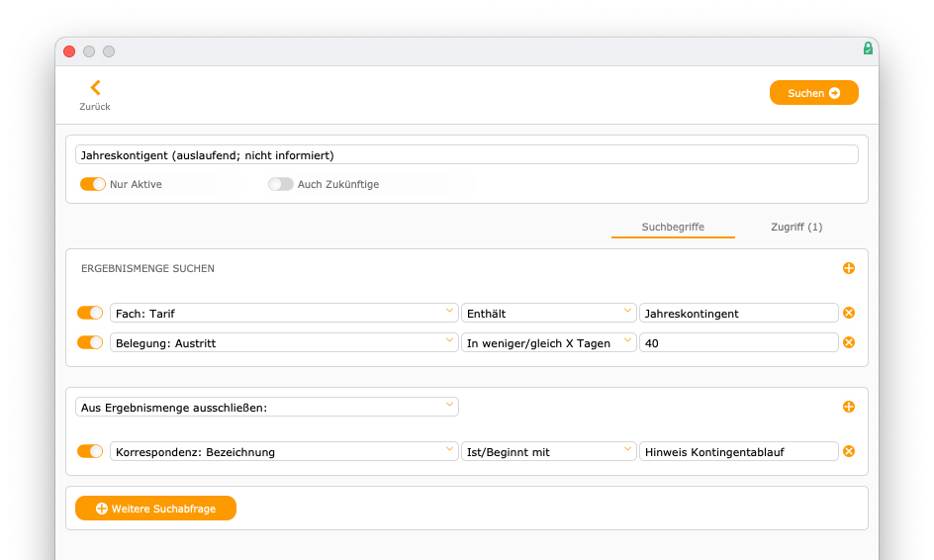Image resolution: width=934 pixels, height=560 pixels.
Task: Click the search name field Jahreskontigent
Action: [466, 155]
